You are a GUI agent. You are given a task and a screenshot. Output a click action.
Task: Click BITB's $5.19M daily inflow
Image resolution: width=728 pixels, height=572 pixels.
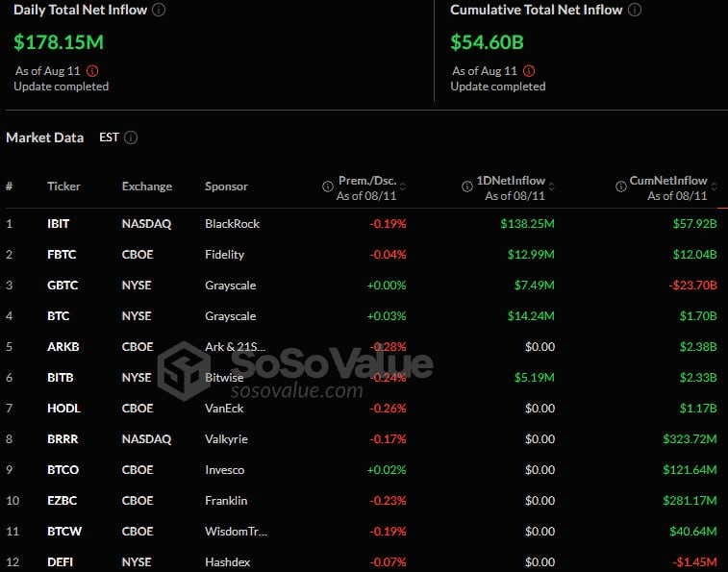coord(534,378)
